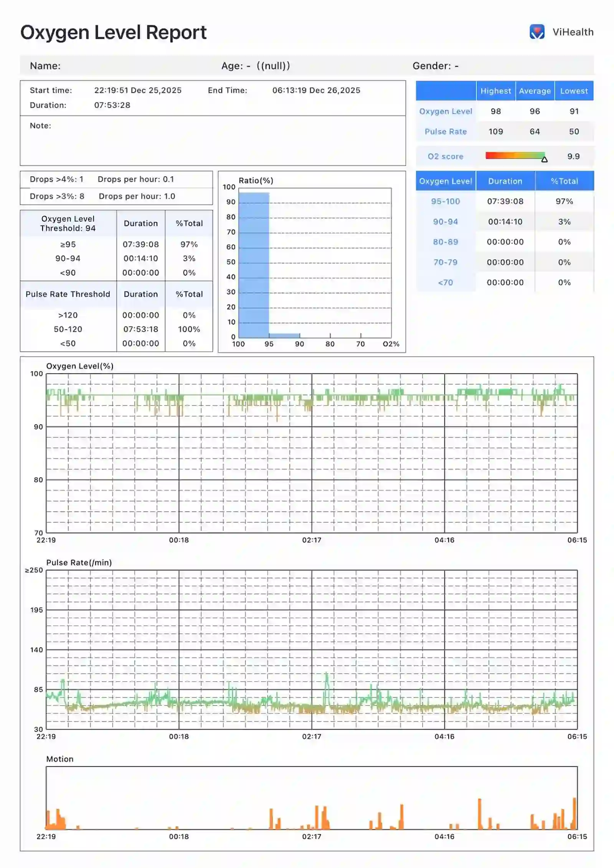The width and height of the screenshot is (614, 868).
Task: Click the %Total header in blue table
Action: (564, 181)
